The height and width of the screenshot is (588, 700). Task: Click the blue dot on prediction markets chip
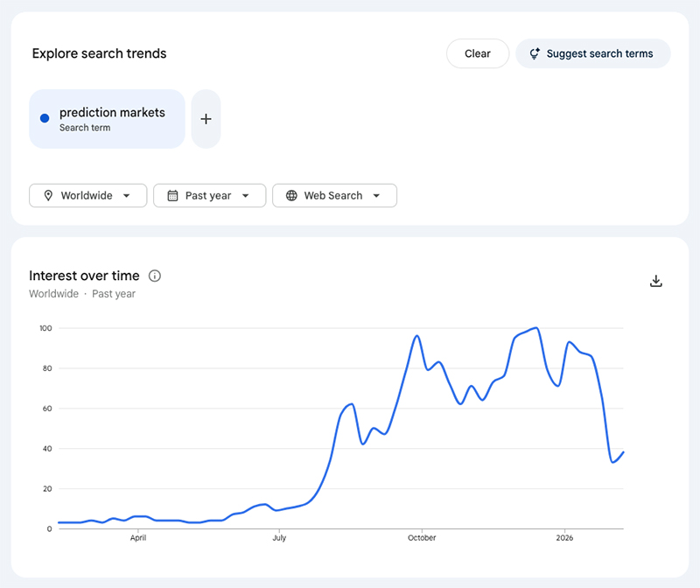45,118
